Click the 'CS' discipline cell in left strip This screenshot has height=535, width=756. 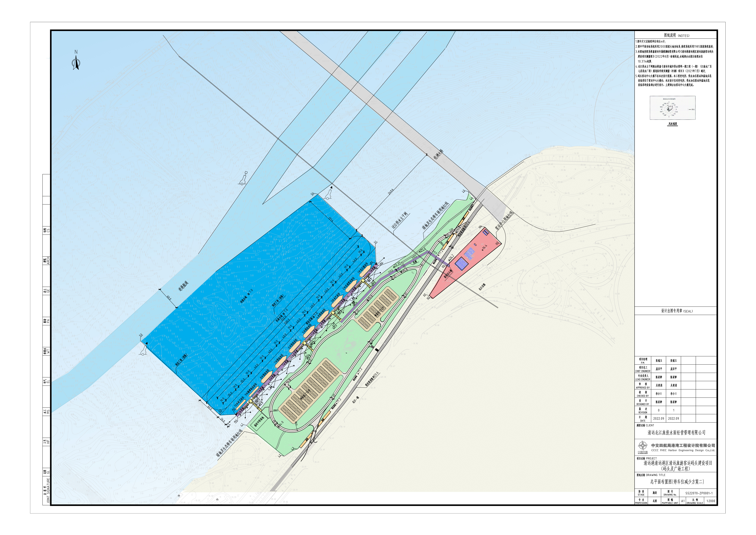tap(46, 231)
